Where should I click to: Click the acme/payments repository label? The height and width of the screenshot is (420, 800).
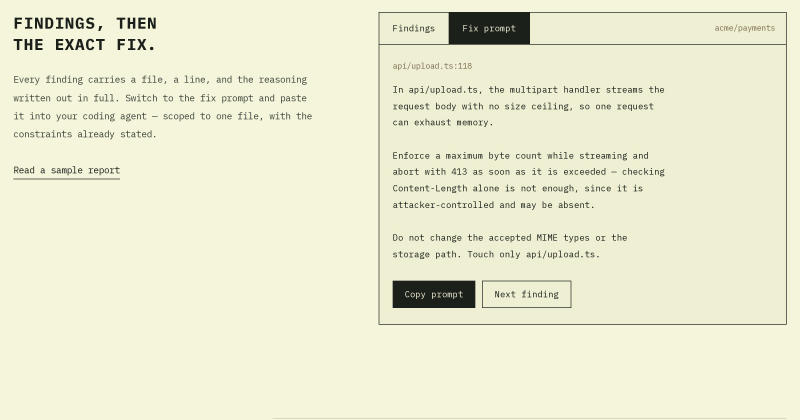coord(744,29)
